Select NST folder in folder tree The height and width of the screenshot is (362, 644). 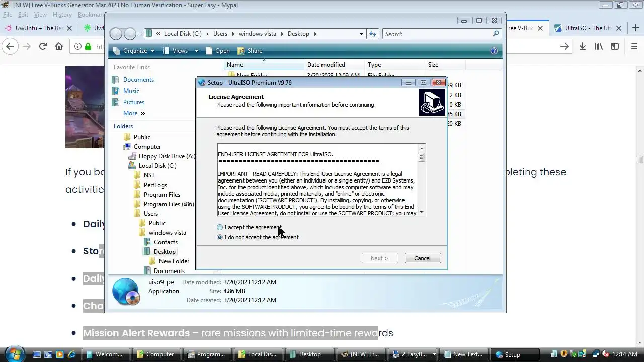pyautogui.click(x=149, y=175)
